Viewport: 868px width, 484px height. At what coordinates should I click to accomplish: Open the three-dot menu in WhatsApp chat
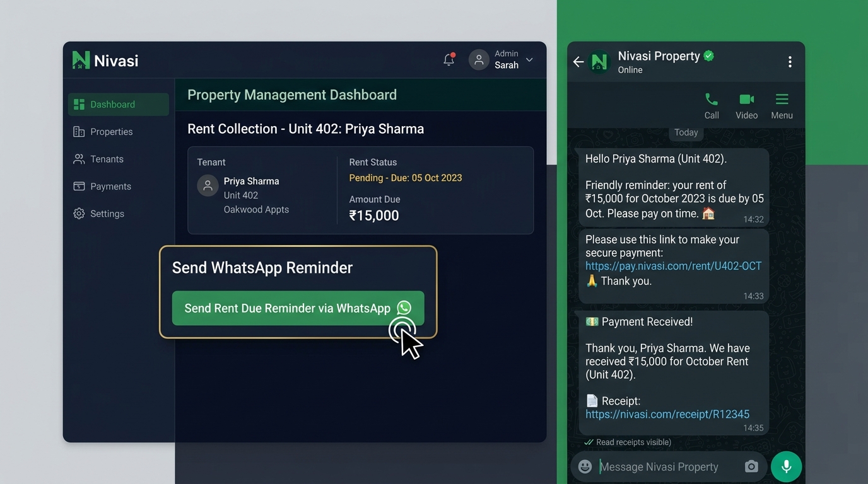pos(790,62)
